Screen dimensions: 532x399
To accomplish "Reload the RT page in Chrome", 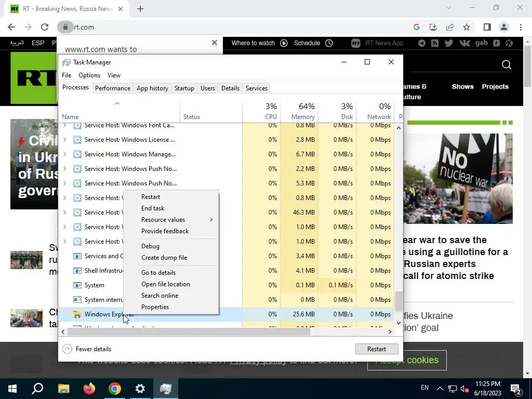I will [45, 27].
